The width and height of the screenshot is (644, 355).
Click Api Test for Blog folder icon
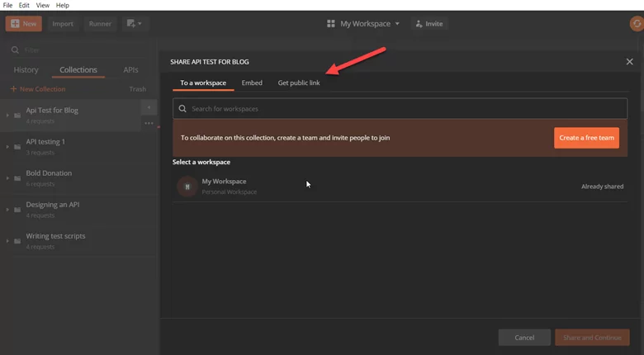pos(17,116)
